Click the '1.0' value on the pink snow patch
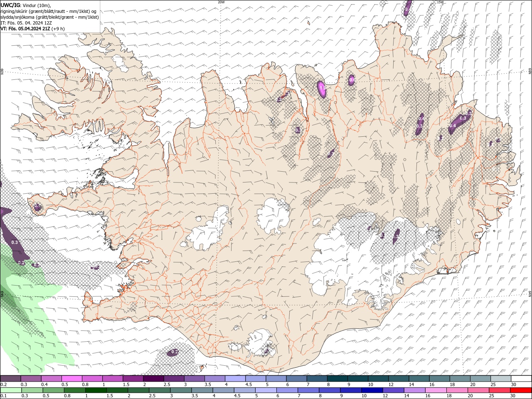This screenshot has height=399, width=532. 323,89
